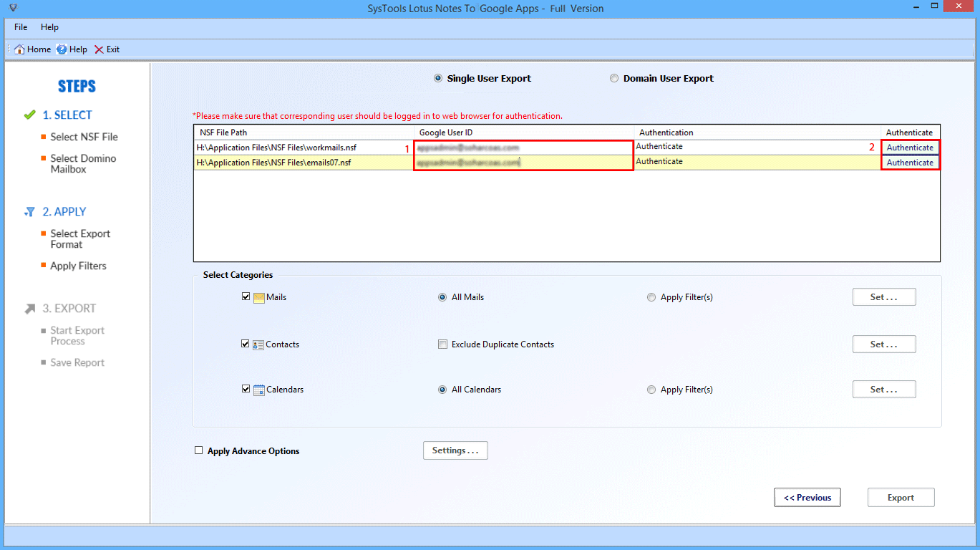Image resolution: width=980 pixels, height=550 pixels.
Task: Click Authenticate link for emails07.nsf row
Action: tap(910, 163)
